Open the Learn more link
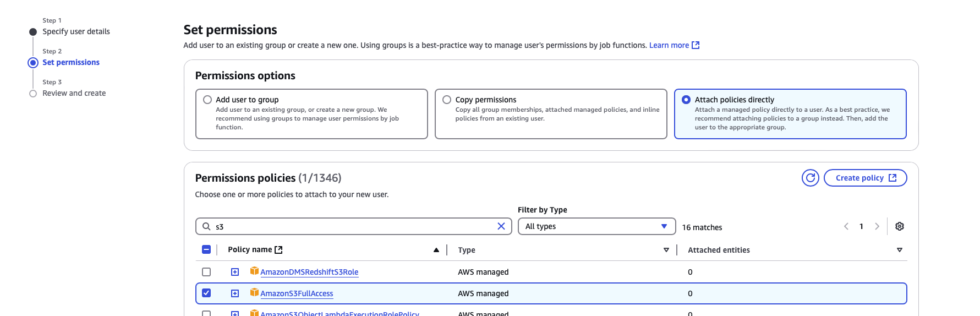Image resolution: width=980 pixels, height=316 pixels. point(669,45)
